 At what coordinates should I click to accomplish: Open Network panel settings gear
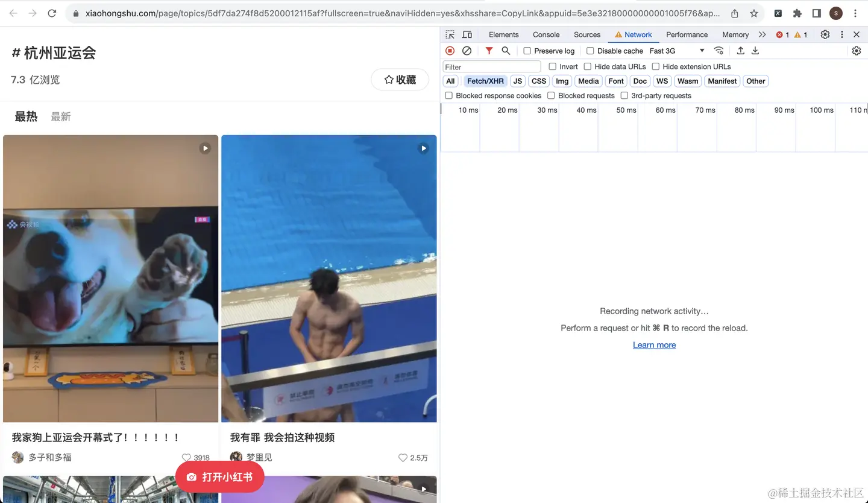coord(857,51)
